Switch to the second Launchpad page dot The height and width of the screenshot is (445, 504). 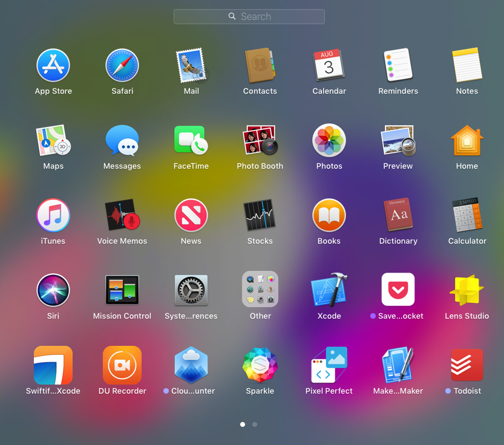(255, 424)
